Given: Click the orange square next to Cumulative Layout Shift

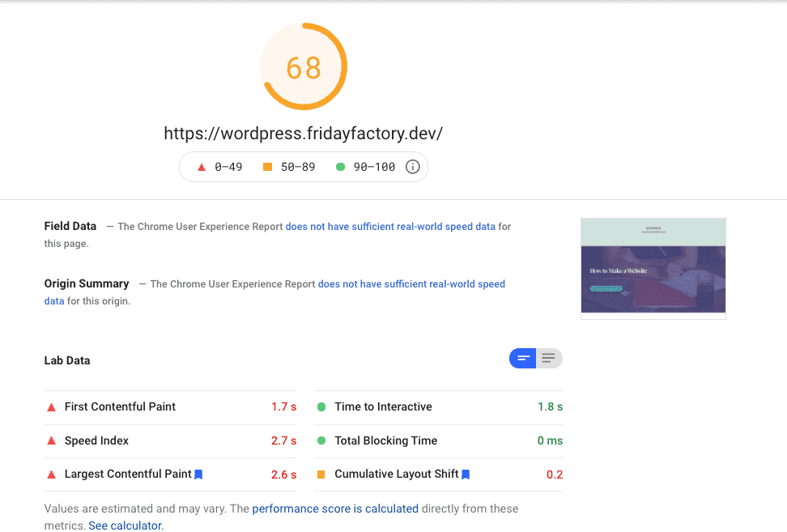Looking at the screenshot, I should 321,475.
